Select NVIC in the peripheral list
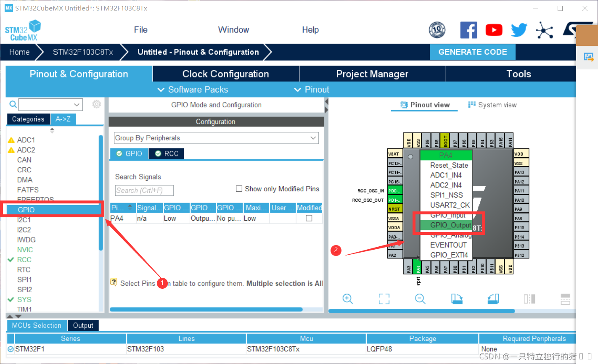The image size is (598, 364). point(25,250)
